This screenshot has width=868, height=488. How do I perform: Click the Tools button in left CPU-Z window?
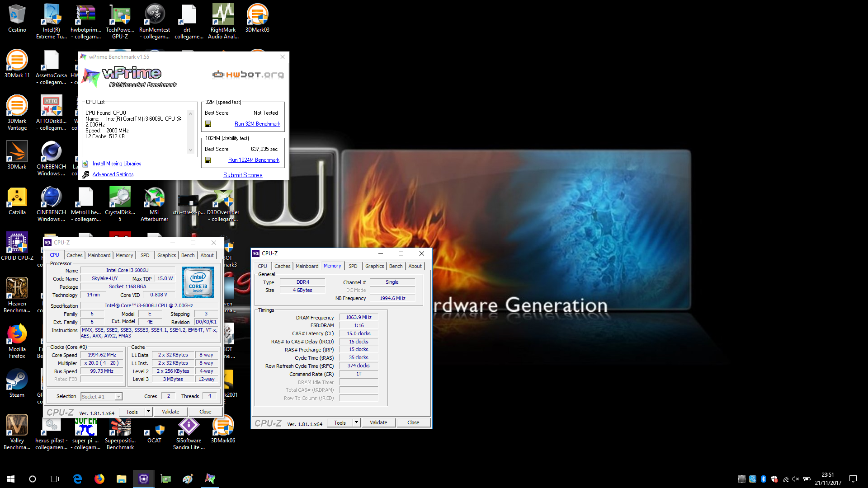[132, 412]
